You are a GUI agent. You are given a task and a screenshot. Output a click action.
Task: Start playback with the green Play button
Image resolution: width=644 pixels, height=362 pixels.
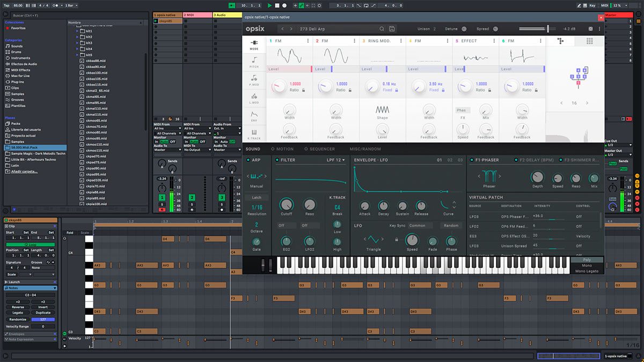(269, 5)
